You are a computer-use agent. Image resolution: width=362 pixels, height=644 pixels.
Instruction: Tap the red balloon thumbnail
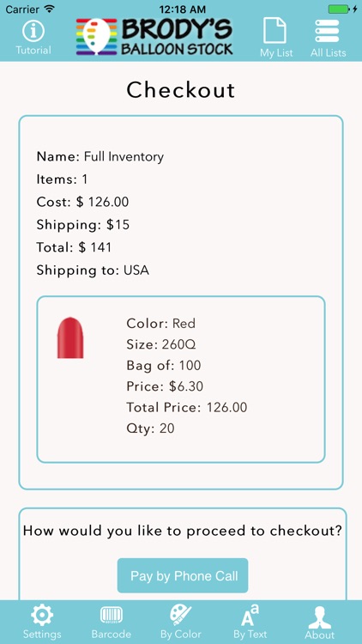pos(70,337)
